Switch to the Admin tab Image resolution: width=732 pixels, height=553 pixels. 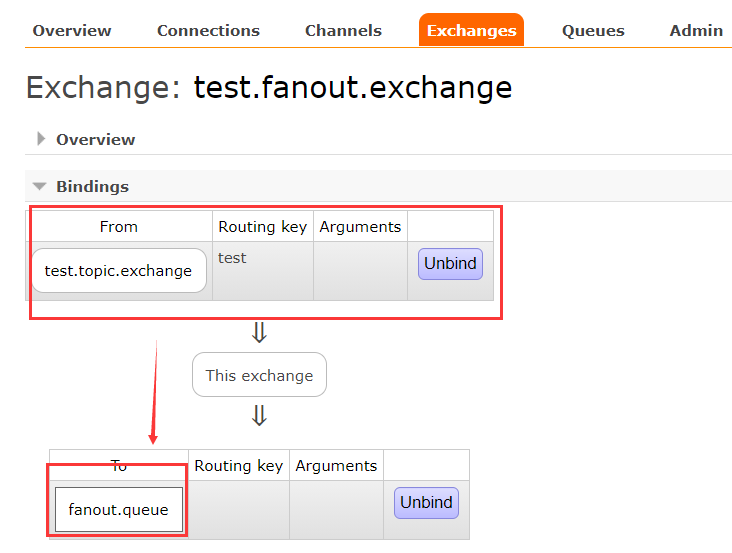pos(696,30)
